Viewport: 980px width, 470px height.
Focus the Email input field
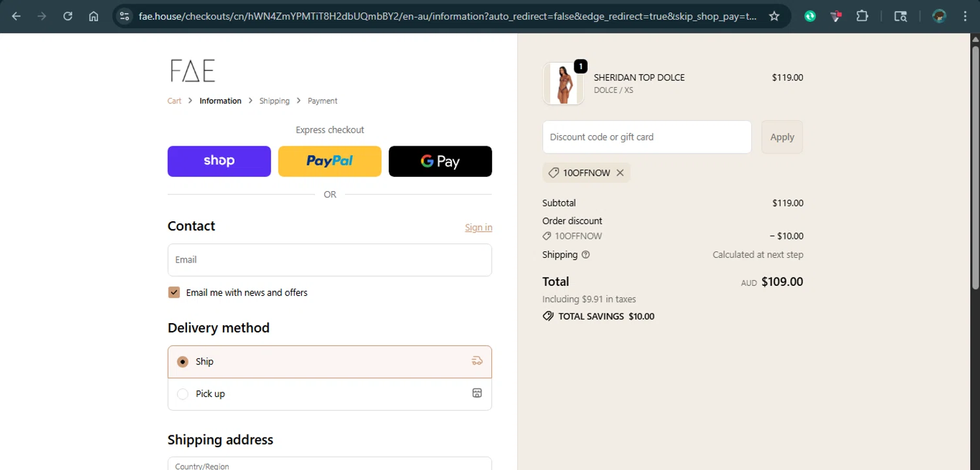tap(329, 260)
